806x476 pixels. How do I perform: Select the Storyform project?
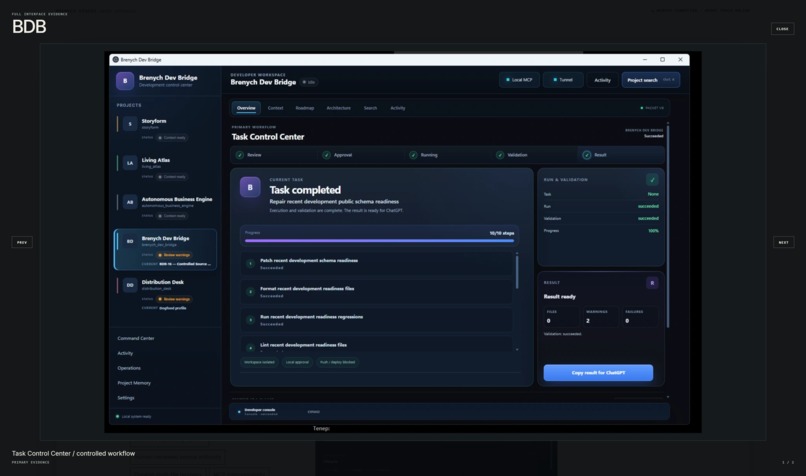tap(165, 129)
